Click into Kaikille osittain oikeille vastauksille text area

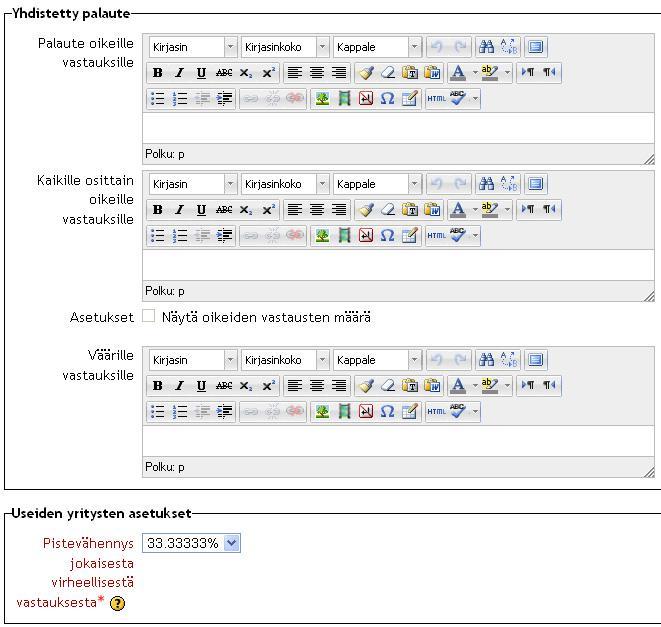[398, 265]
